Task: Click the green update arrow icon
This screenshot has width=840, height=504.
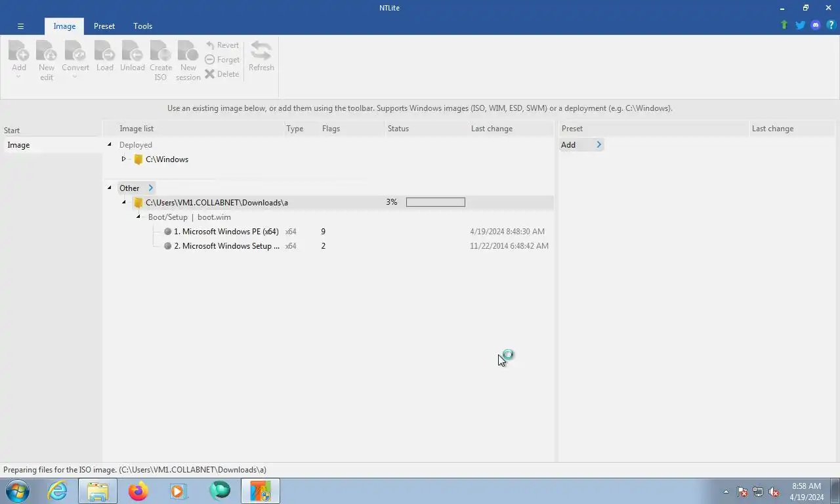Action: coord(784,25)
